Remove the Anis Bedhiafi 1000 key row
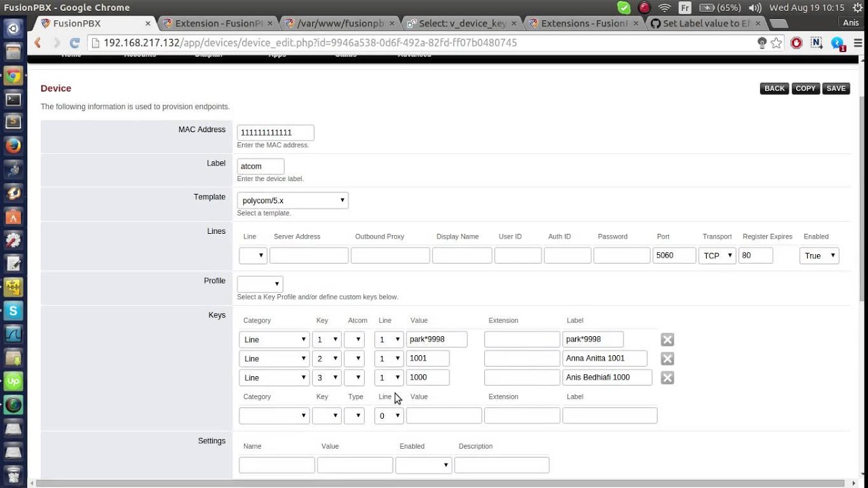 667,378
